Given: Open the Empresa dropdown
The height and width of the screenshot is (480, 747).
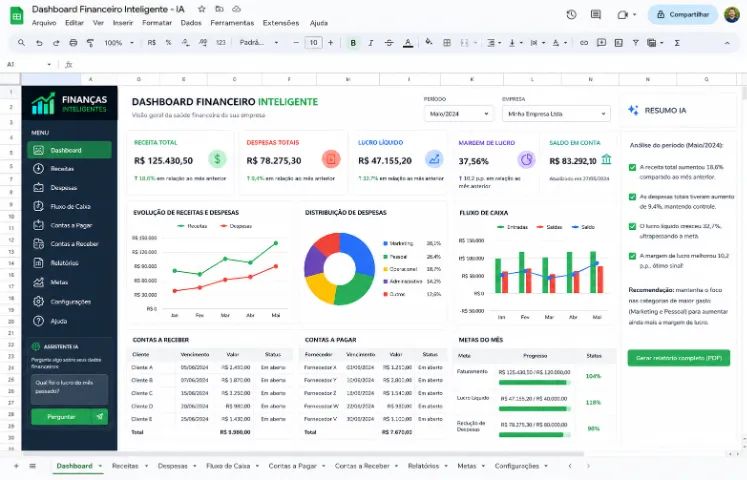Looking at the screenshot, I should pos(556,114).
